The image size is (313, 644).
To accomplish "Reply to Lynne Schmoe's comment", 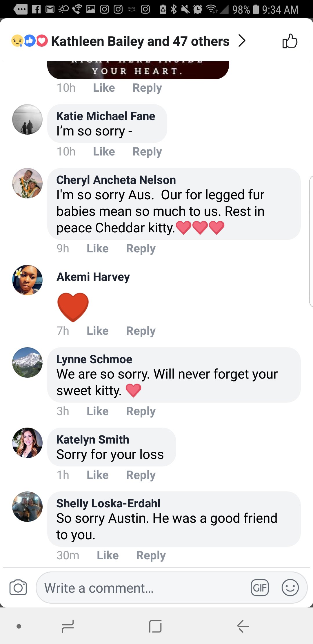I will pyautogui.click(x=141, y=411).
